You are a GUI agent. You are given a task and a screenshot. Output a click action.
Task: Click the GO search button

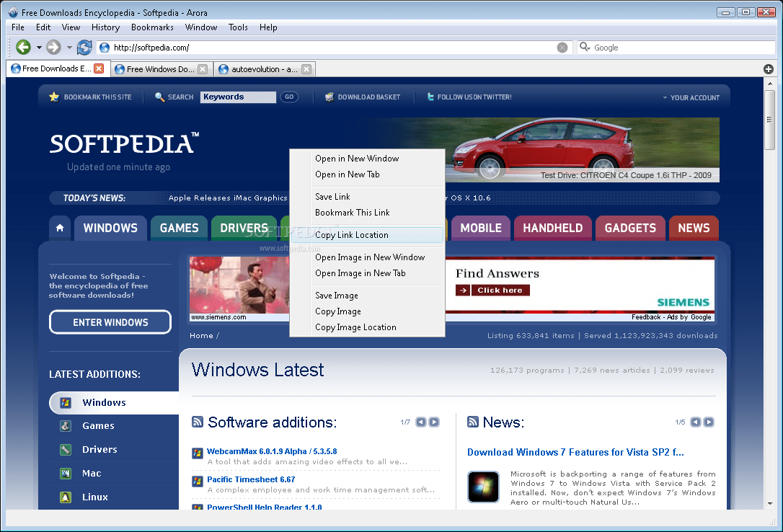coord(289,97)
